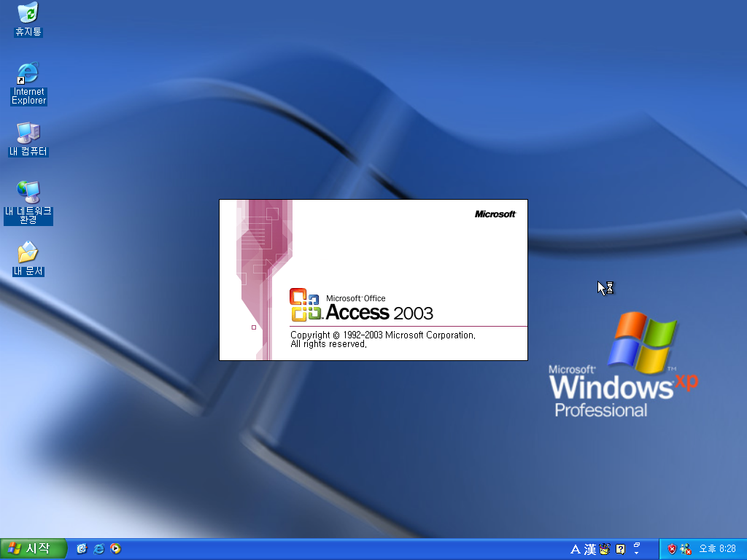Click the Microsoft Office Access 2003 title text
This screenshot has height=560, width=747.
coord(379,308)
